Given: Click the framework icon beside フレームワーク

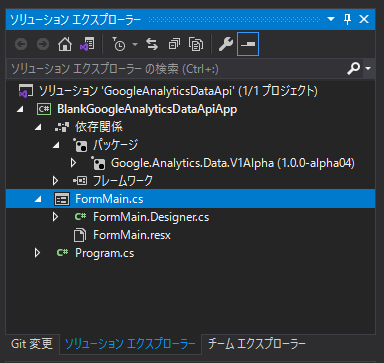Looking at the screenshot, I should [x=80, y=181].
